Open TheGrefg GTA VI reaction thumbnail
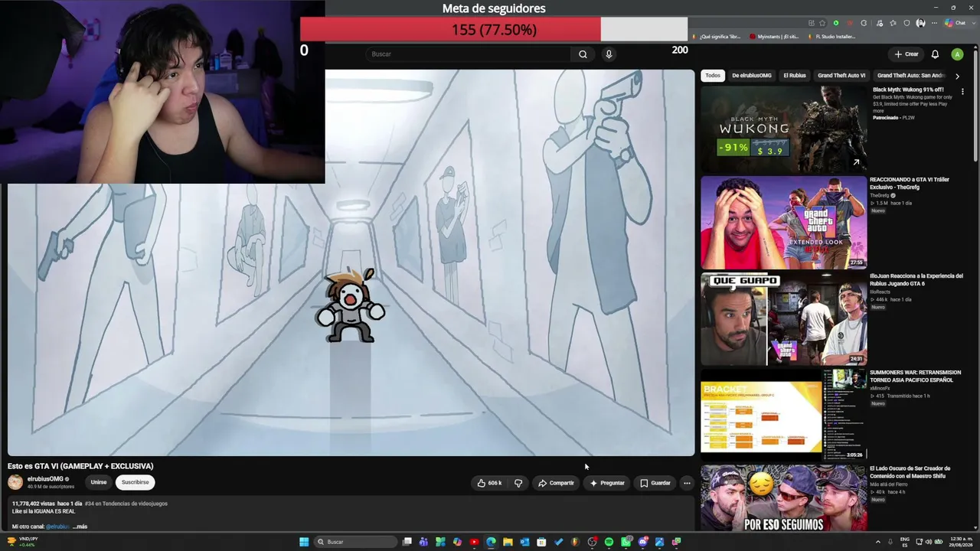 (784, 223)
